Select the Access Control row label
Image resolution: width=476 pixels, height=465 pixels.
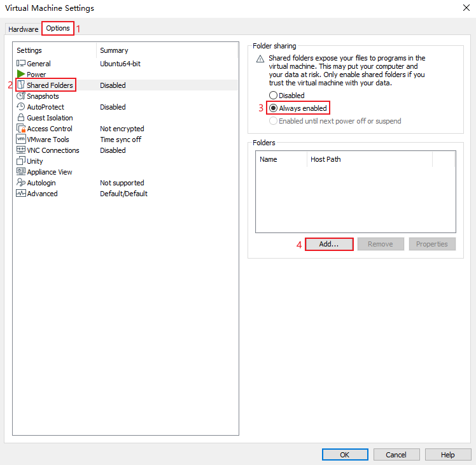[x=50, y=129]
